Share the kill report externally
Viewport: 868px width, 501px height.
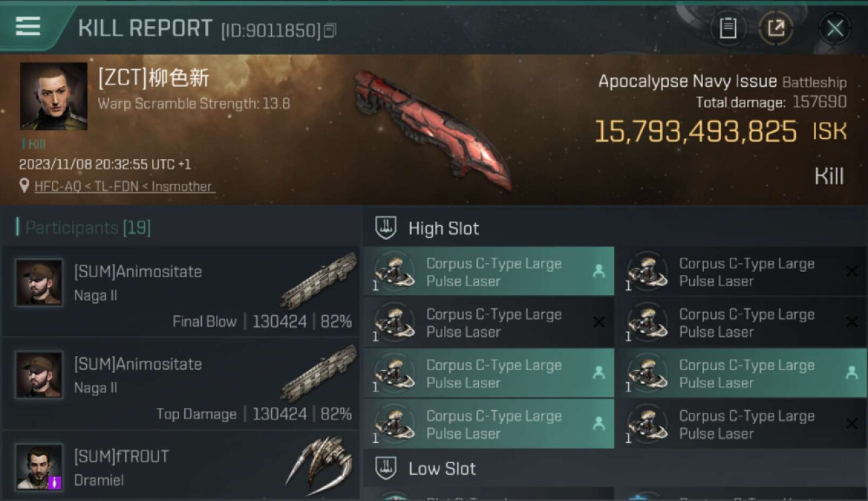(x=776, y=28)
